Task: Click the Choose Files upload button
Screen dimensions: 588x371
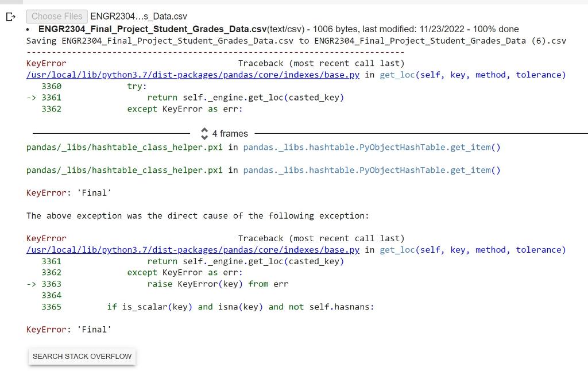Action: (x=57, y=16)
